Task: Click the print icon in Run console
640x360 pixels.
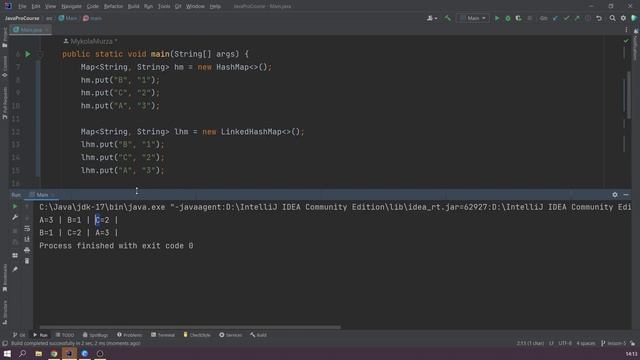Action: coord(27,250)
